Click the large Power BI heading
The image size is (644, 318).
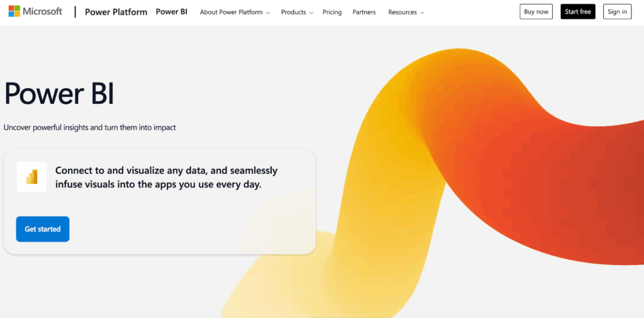coord(59,93)
